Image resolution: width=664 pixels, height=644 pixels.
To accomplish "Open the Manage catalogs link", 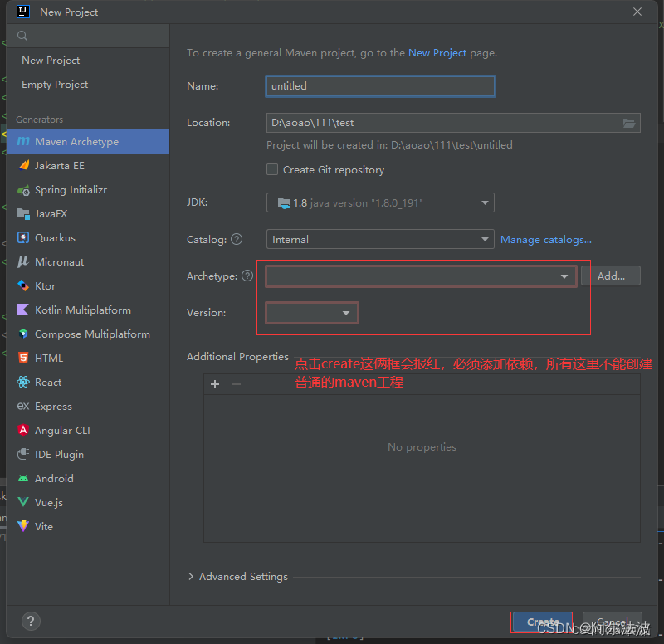I will point(546,240).
